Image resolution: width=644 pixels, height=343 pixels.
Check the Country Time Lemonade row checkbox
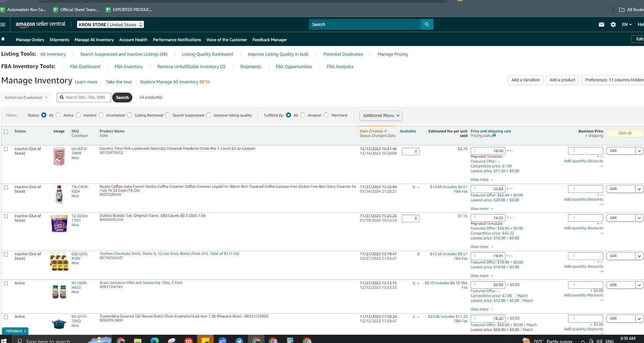pyautogui.click(x=6, y=149)
